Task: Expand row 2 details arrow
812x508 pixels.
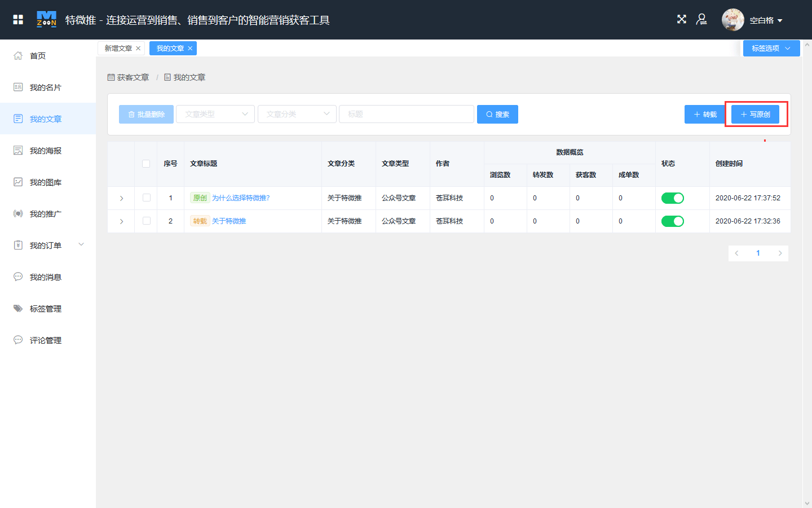Action: (121, 221)
